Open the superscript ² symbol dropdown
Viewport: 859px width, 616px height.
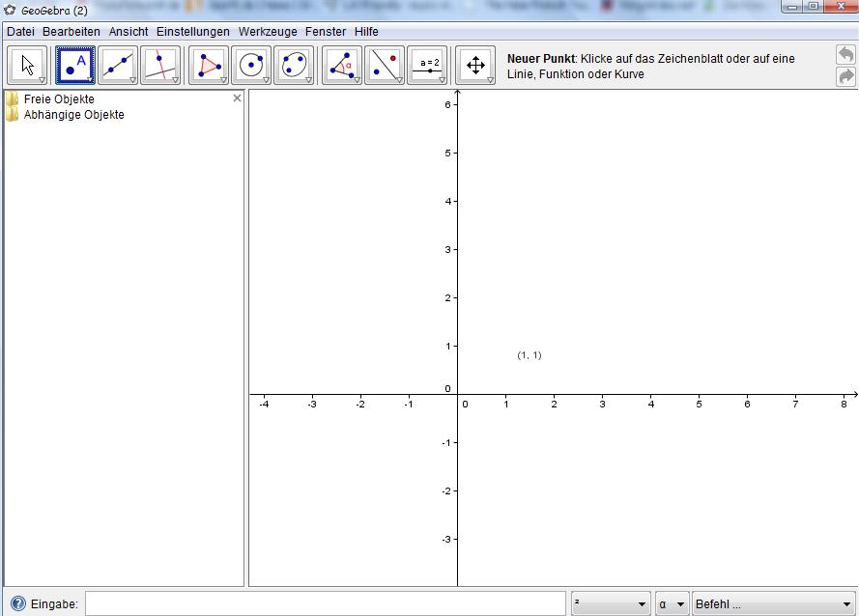[x=610, y=604]
